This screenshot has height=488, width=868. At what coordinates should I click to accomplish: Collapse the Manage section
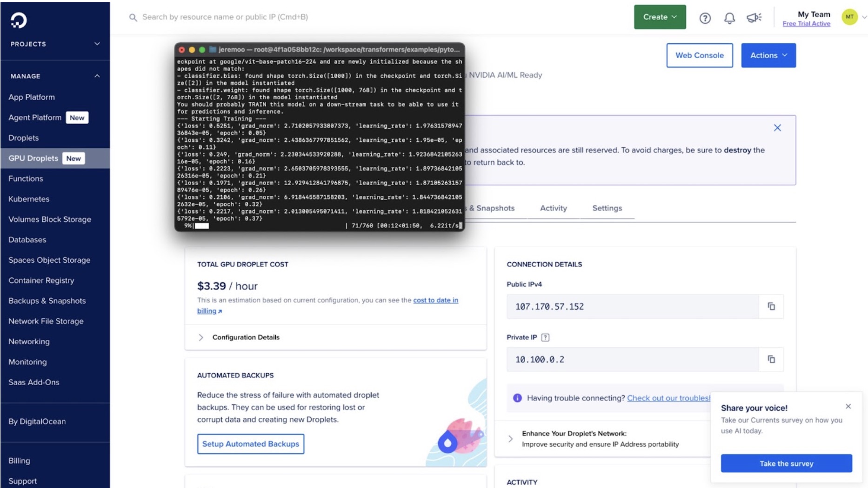[55, 76]
